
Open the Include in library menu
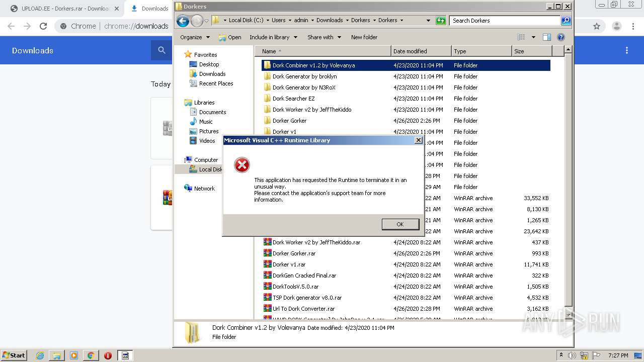(273, 37)
